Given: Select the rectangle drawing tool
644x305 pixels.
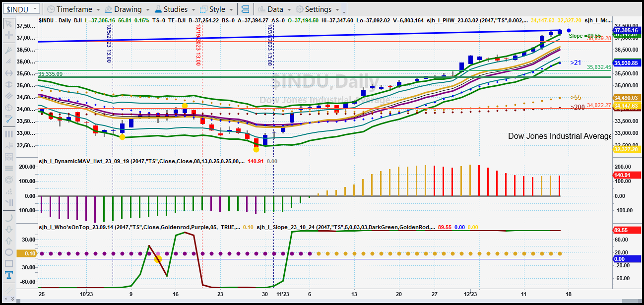Looking at the screenshot, I should click(8, 263).
